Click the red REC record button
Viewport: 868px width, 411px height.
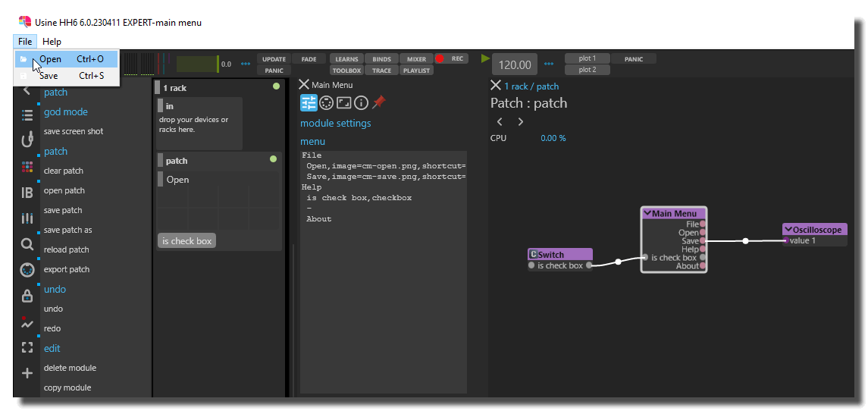click(451, 58)
